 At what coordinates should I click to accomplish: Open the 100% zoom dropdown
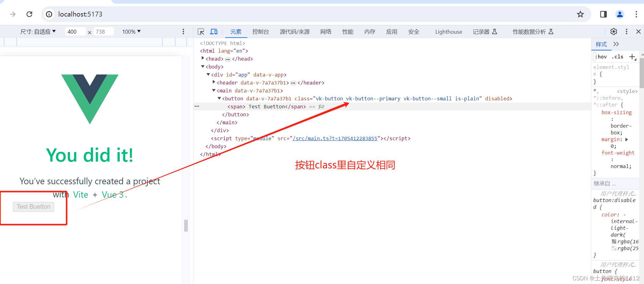pyautogui.click(x=131, y=32)
